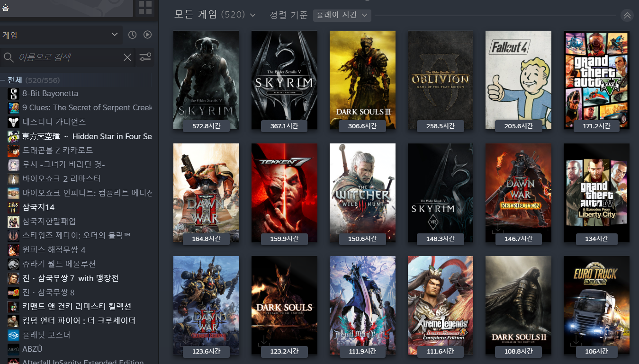This screenshot has width=639, height=364.
Task: Click the 홈 tab
Action: [6, 8]
